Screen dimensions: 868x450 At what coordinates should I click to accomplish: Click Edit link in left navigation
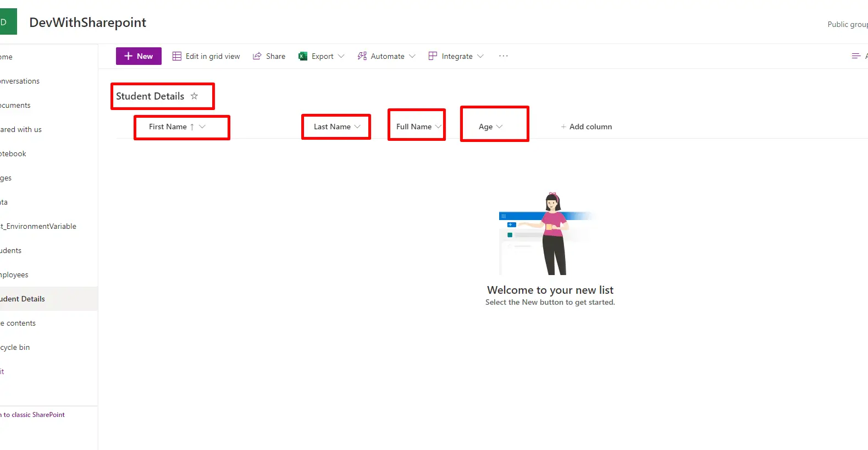click(2, 371)
